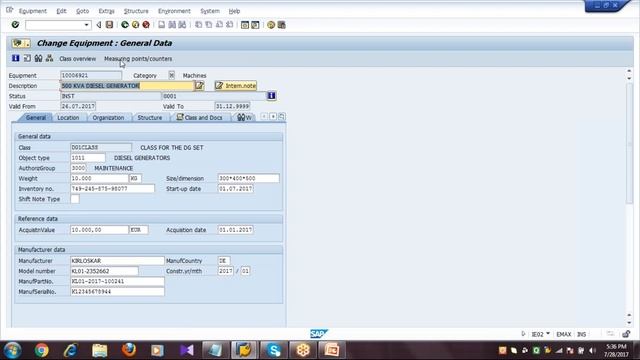Open the Extras menu
The image size is (640, 360).
pos(107,11)
